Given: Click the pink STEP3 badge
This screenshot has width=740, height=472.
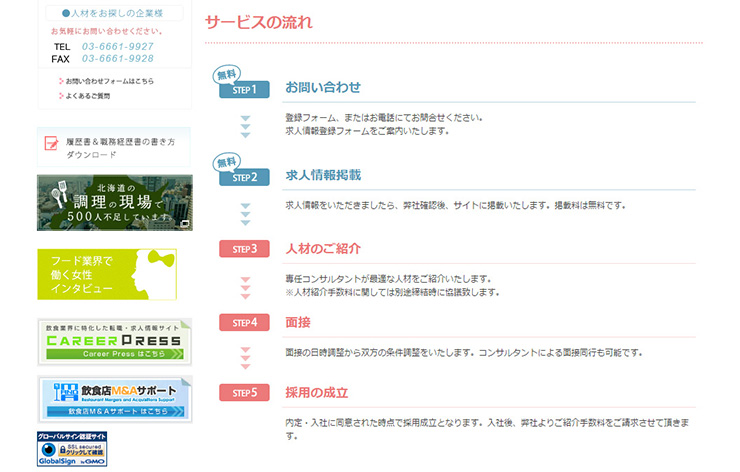Looking at the screenshot, I should click(244, 249).
